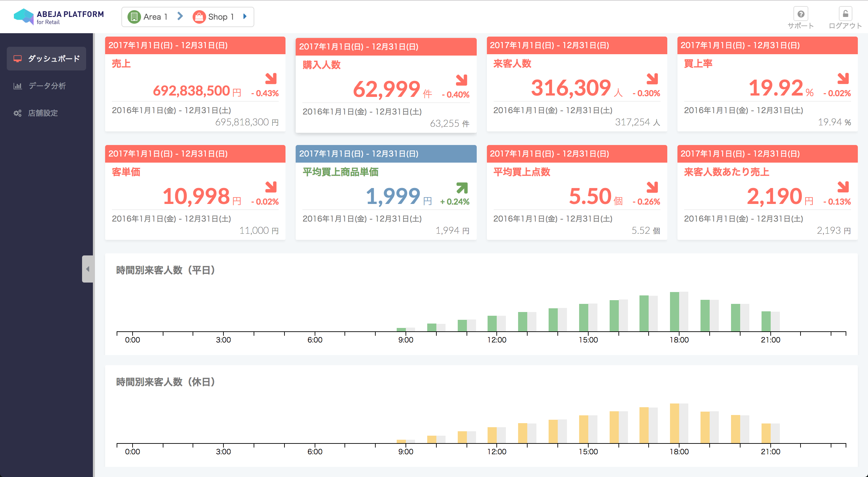The height and width of the screenshot is (477, 868).
Task: Click the サポート link
Action: (801, 26)
